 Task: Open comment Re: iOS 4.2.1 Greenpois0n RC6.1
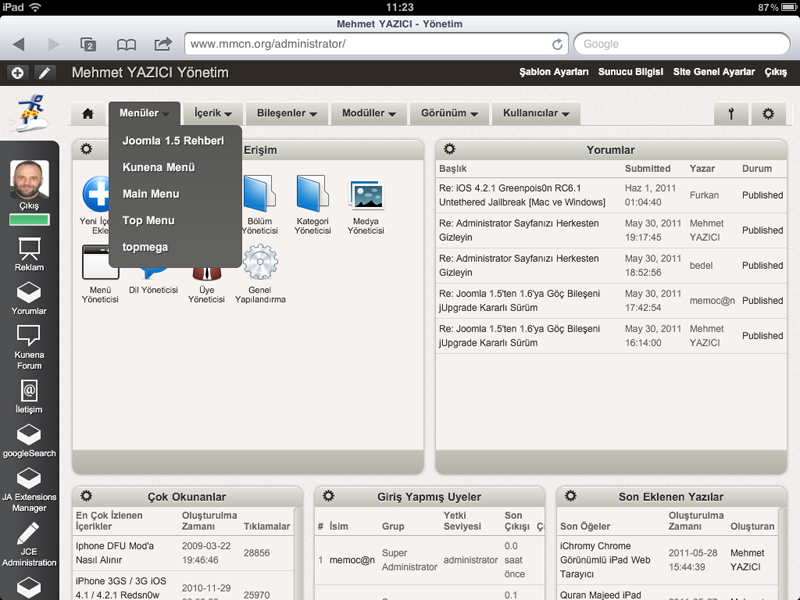coord(522,195)
